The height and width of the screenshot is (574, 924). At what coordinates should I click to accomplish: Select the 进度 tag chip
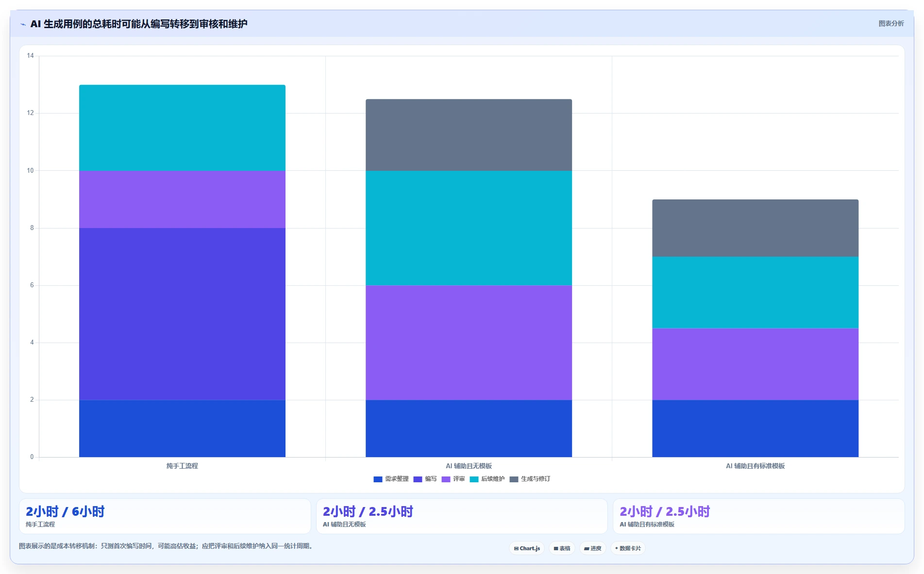tap(592, 548)
